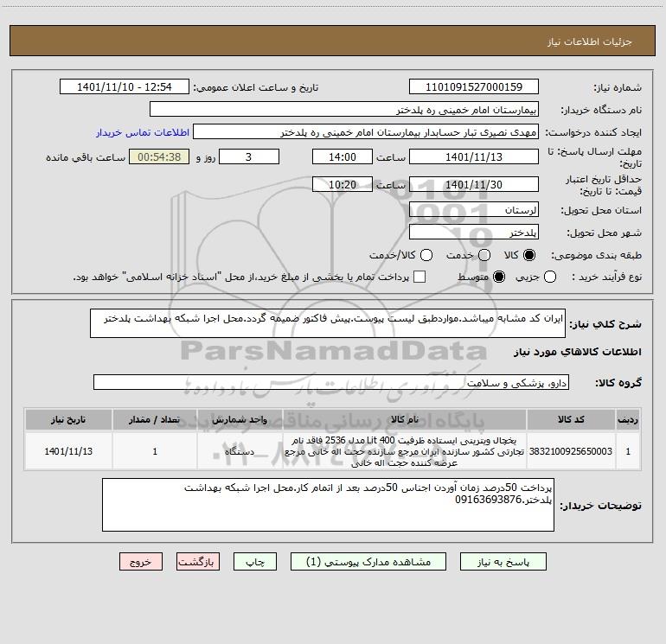
Task: Click response deadline date 1401/11/13 field
Action: (x=474, y=156)
